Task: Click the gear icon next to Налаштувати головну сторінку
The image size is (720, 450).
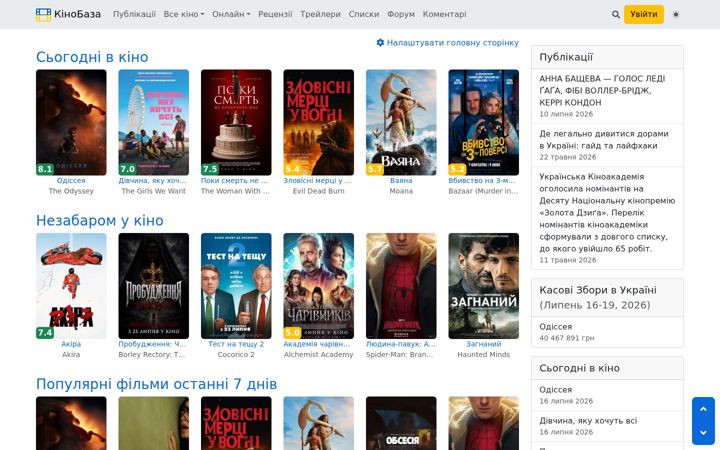Action: coord(380,43)
